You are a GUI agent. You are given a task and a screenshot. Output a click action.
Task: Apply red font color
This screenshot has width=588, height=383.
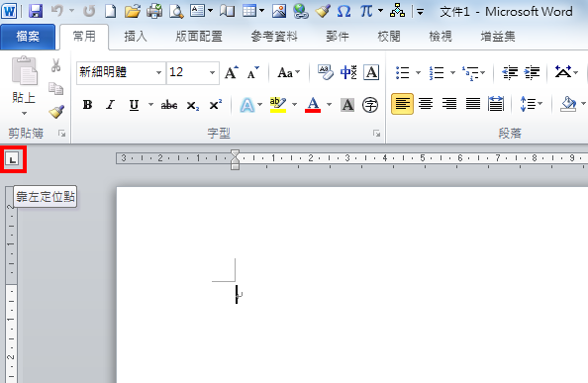313,105
